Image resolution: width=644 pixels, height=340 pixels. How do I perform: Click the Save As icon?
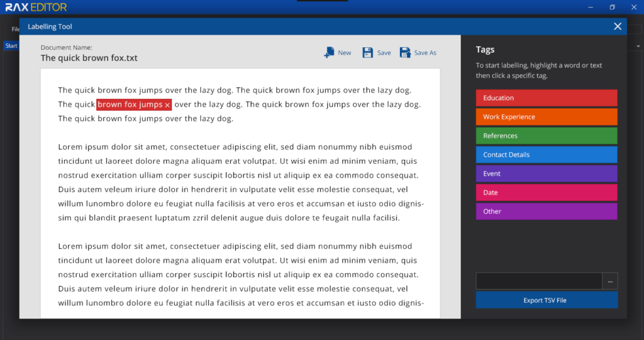pyautogui.click(x=406, y=53)
